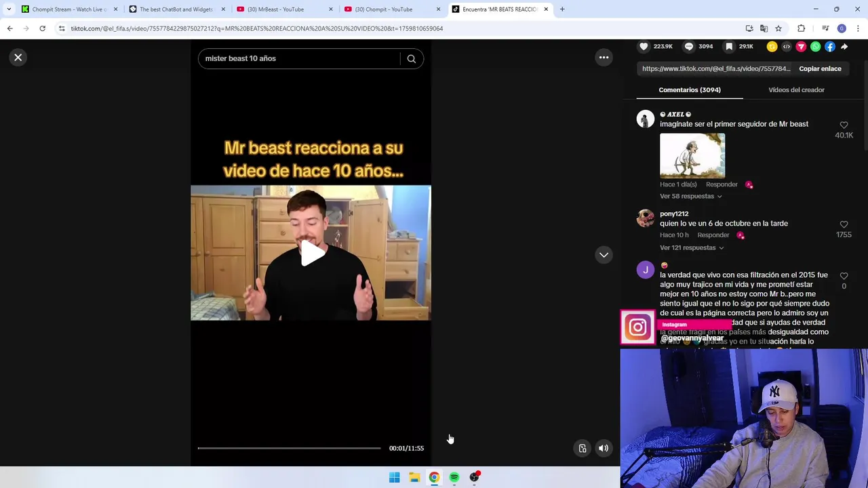The height and width of the screenshot is (488, 868).
Task: Open the taskbar app with the red dot
Action: pyautogui.click(x=475, y=477)
